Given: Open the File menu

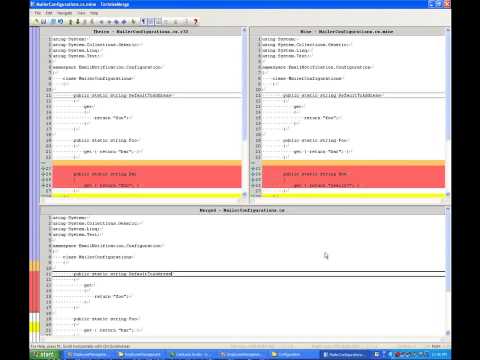Looking at the screenshot, I should 38,13.
